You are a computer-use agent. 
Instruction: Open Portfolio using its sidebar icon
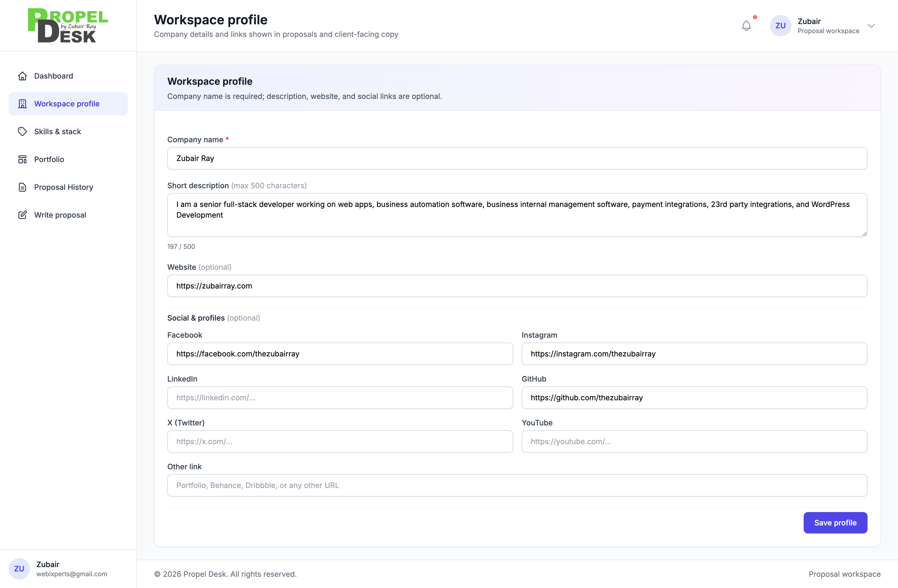pos(22,159)
